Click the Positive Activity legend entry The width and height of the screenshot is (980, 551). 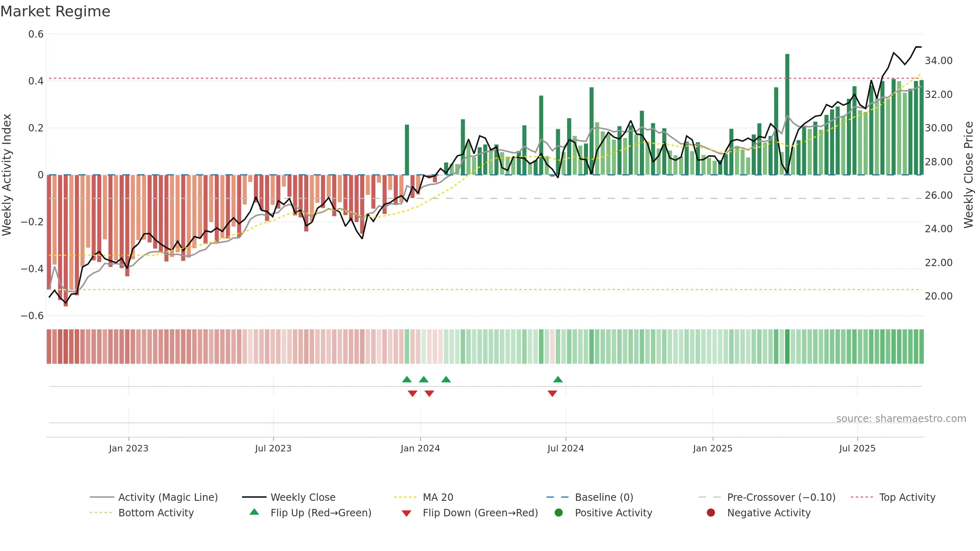[x=604, y=513]
